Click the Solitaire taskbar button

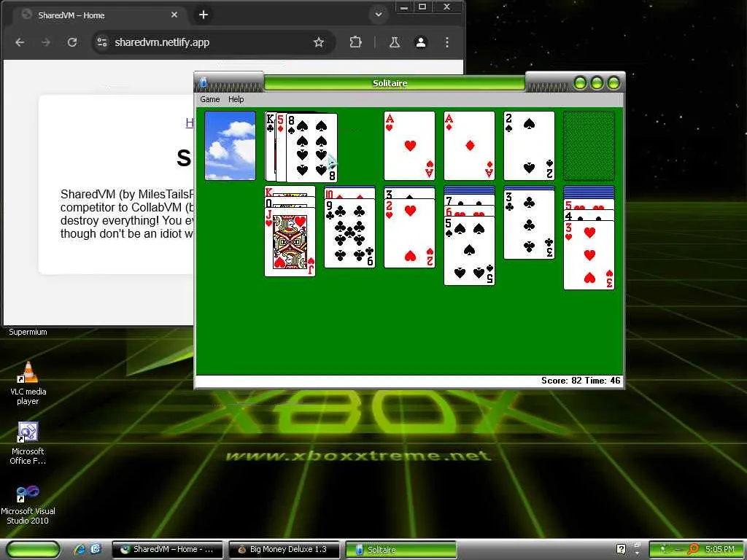click(x=400, y=550)
